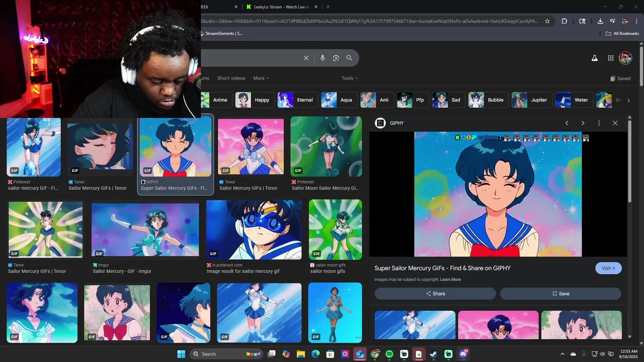Filter images by the Water chip
The width and height of the screenshot is (644, 362).
[x=574, y=100]
